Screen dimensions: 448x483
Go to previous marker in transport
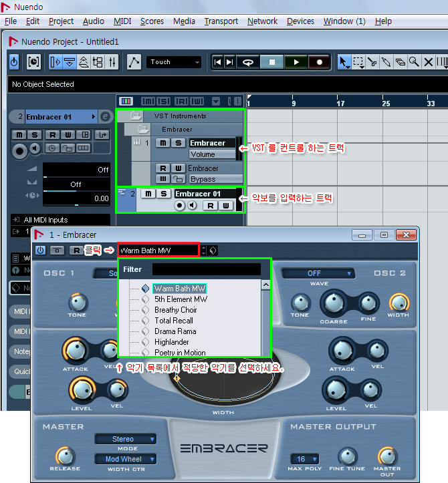(217, 62)
